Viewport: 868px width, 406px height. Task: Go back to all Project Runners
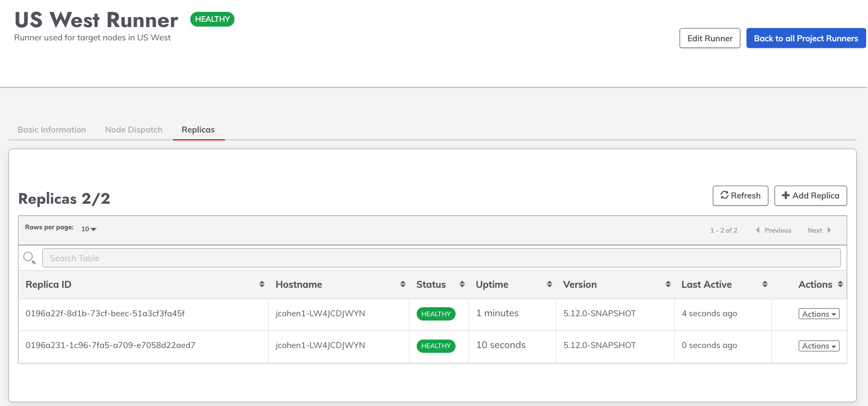click(x=806, y=38)
